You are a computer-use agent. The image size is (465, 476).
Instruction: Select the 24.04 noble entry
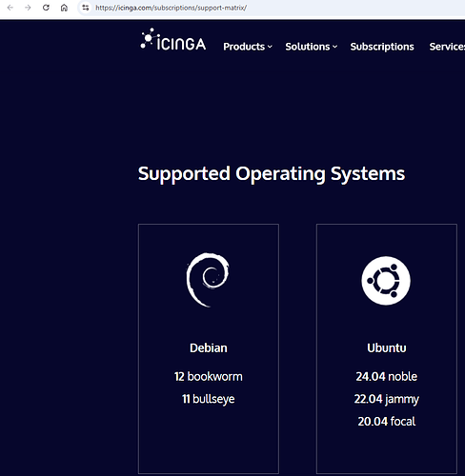point(387,377)
